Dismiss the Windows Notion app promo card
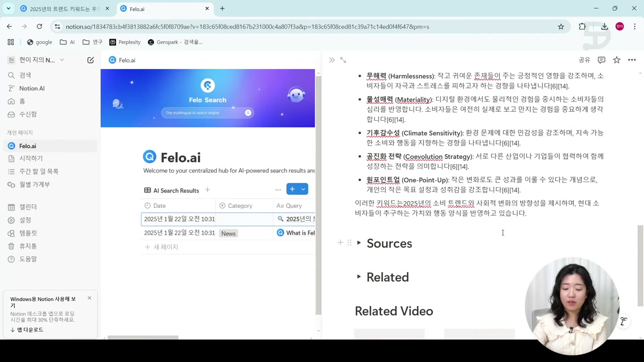The image size is (644, 362). coord(89,298)
